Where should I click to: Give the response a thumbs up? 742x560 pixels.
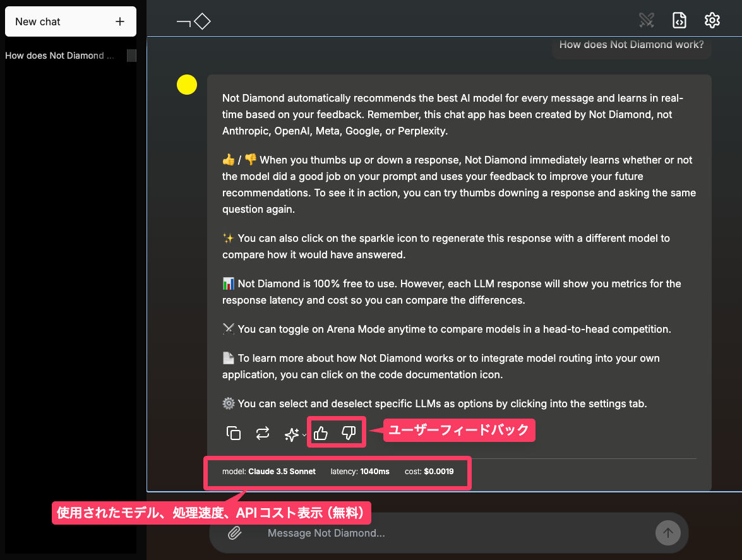[321, 433]
